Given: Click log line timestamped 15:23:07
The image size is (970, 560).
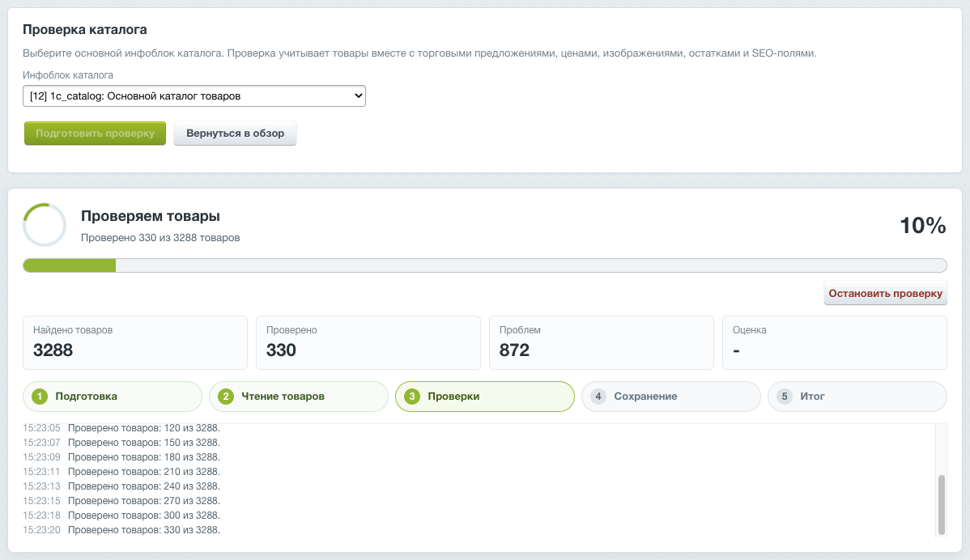Looking at the screenshot, I should 121,443.
